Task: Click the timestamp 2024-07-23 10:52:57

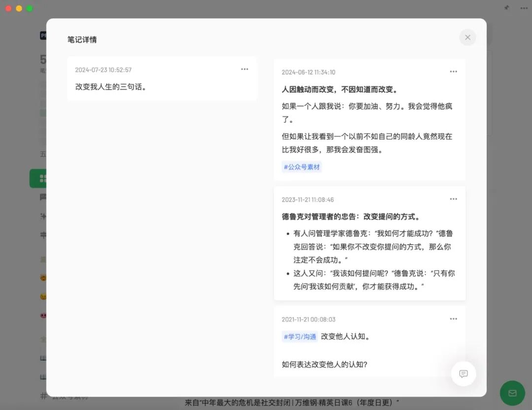Action: pyautogui.click(x=103, y=70)
